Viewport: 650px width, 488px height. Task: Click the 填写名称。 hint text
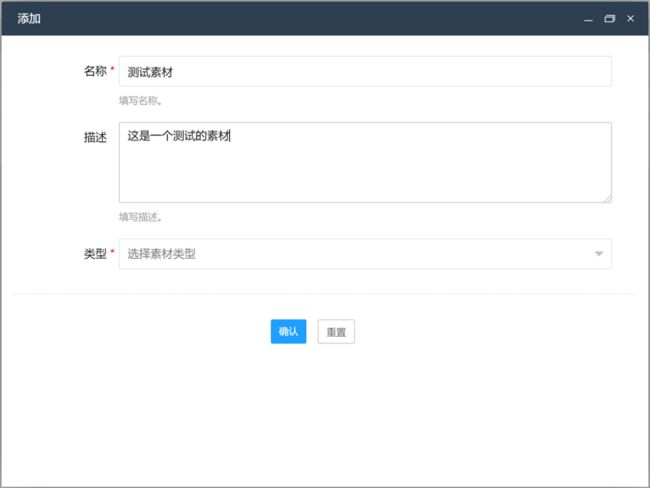click(x=141, y=101)
